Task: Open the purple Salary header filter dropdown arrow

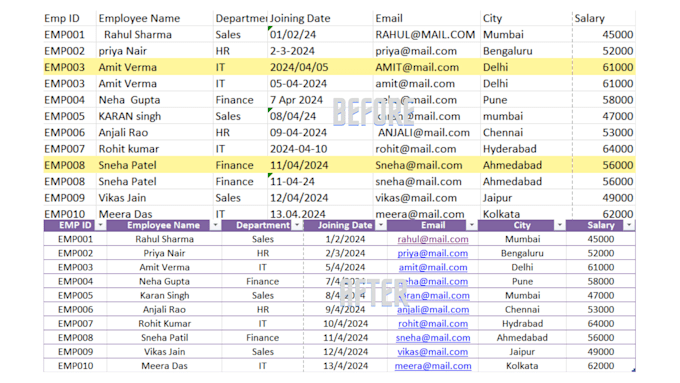Action: click(629, 225)
